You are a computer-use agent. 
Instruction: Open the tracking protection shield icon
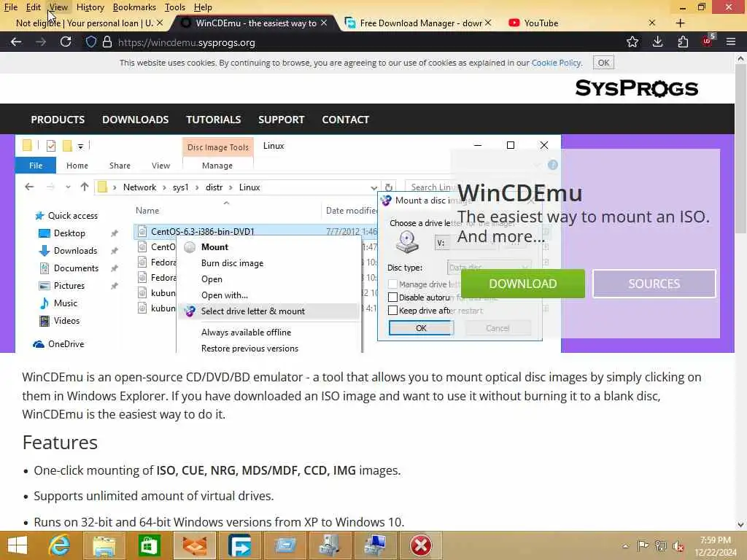(91, 42)
